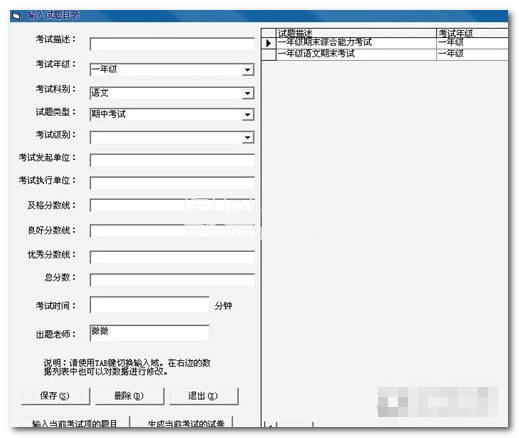Select the row marker arrow in grid
Viewport: 519px width, 438px height.
pos(268,43)
